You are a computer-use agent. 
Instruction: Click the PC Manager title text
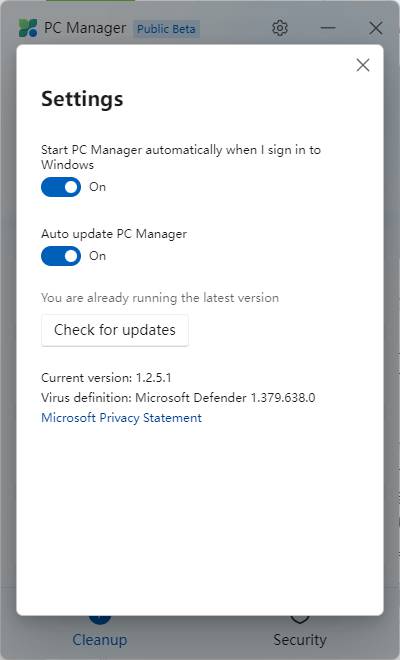click(x=85, y=28)
